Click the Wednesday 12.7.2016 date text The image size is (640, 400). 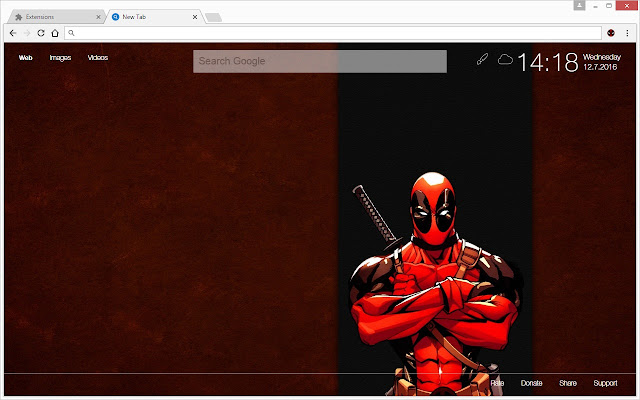click(x=602, y=62)
